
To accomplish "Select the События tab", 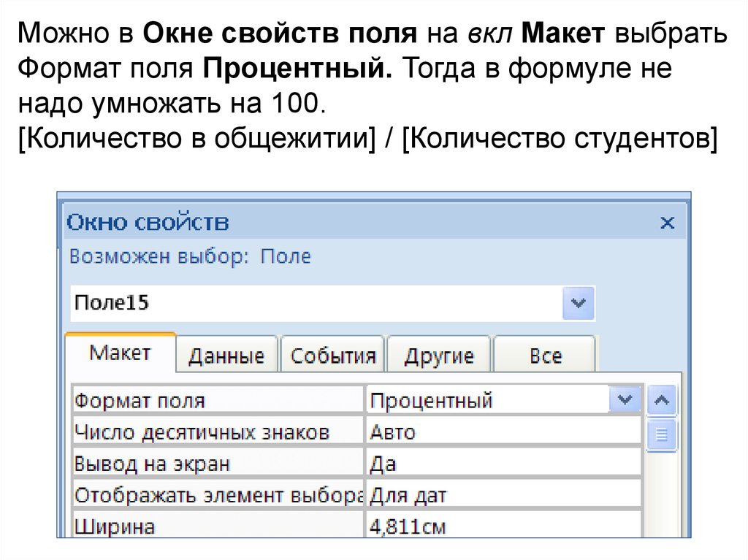I will 332,356.
